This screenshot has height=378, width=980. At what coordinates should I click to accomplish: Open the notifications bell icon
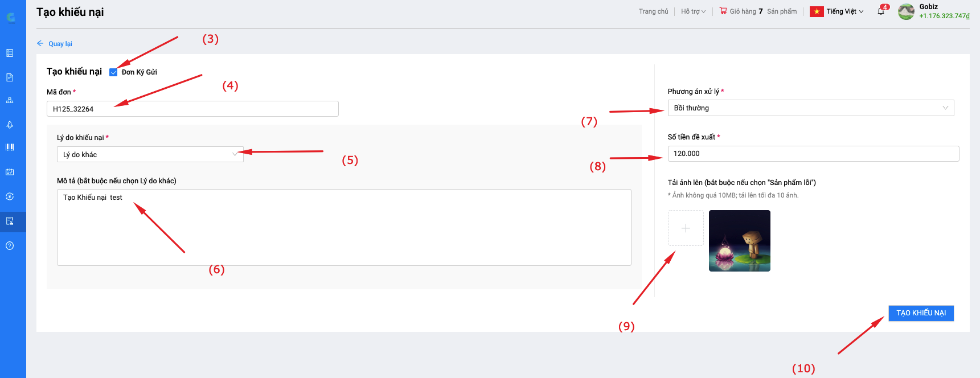pos(880,11)
